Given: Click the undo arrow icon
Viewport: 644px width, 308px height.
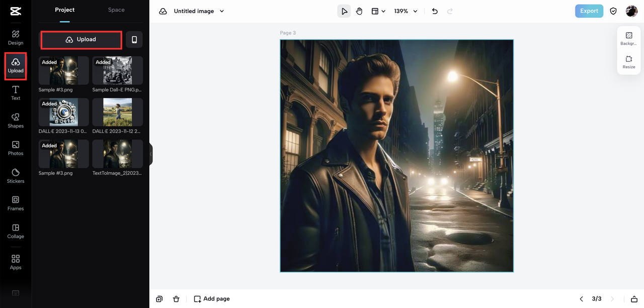Looking at the screenshot, I should [435, 11].
